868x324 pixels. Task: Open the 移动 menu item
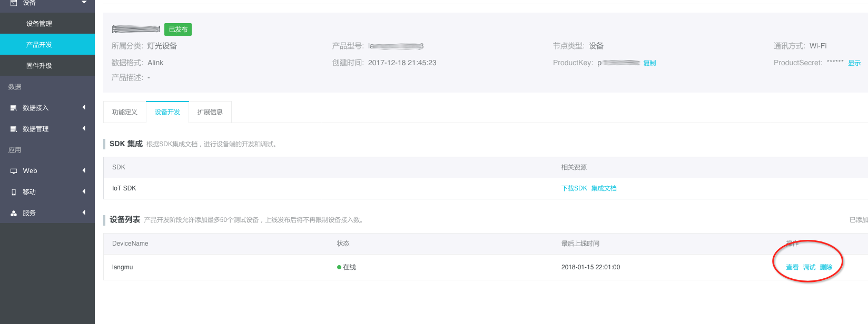tap(47, 192)
